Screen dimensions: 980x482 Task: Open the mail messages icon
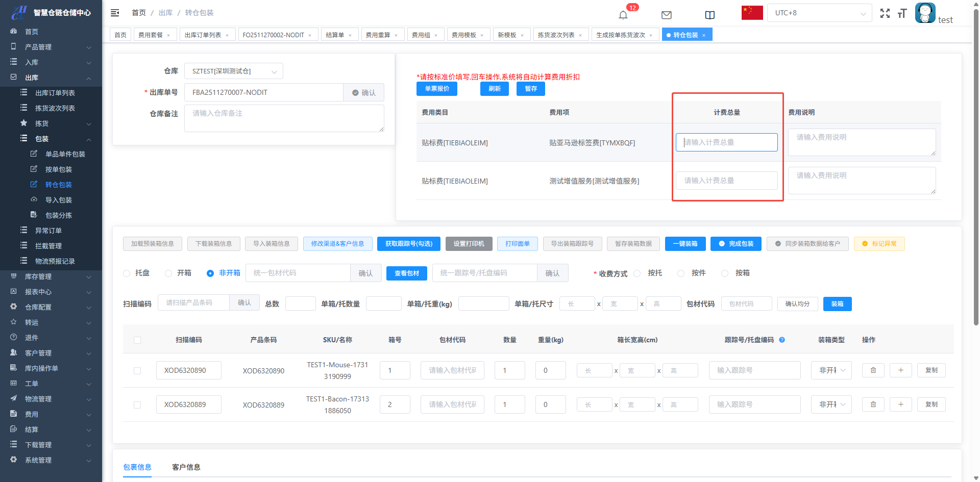pyautogui.click(x=666, y=15)
